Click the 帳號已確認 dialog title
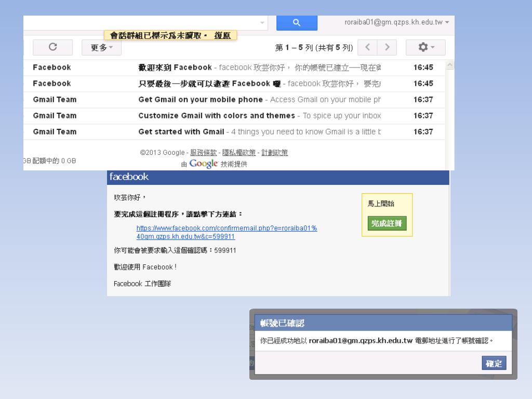532x399 pixels. coord(282,323)
